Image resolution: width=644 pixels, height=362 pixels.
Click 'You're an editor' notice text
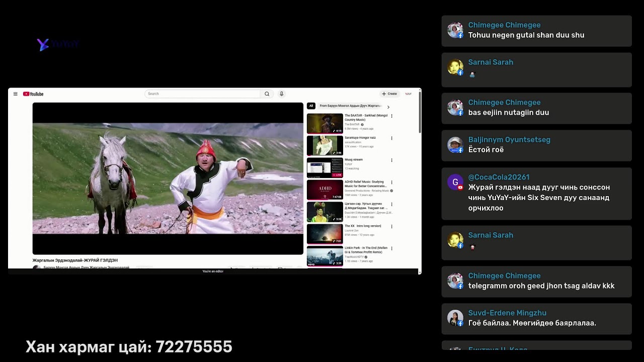point(213,271)
